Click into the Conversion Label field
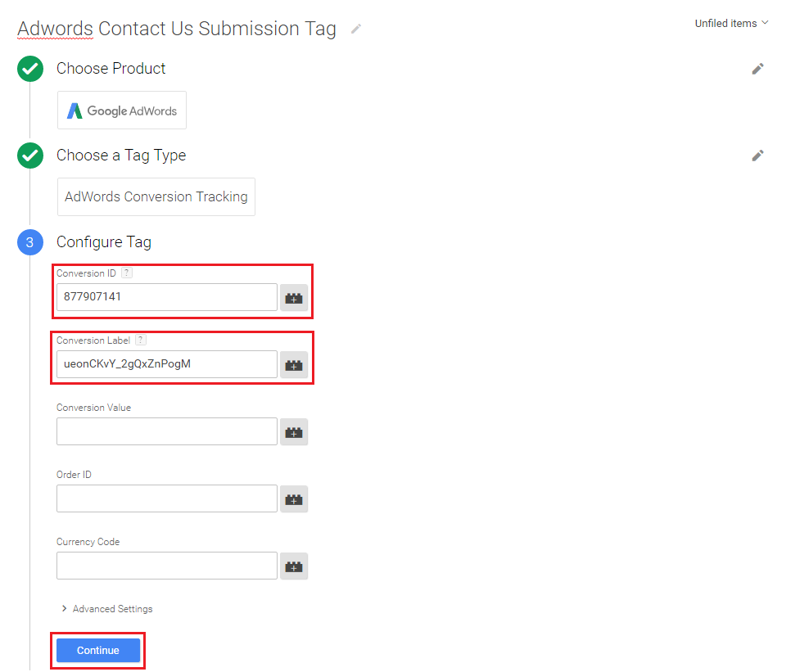786x672 pixels. [167, 364]
